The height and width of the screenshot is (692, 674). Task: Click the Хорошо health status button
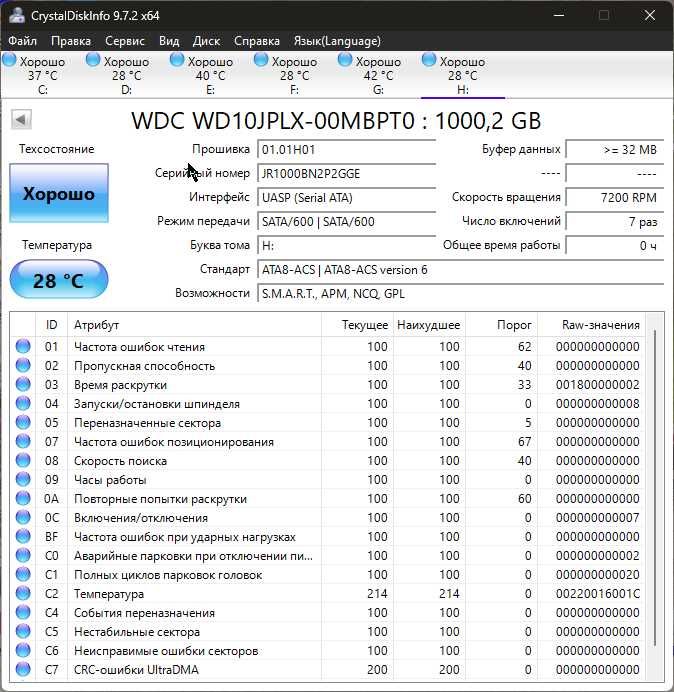[59, 193]
